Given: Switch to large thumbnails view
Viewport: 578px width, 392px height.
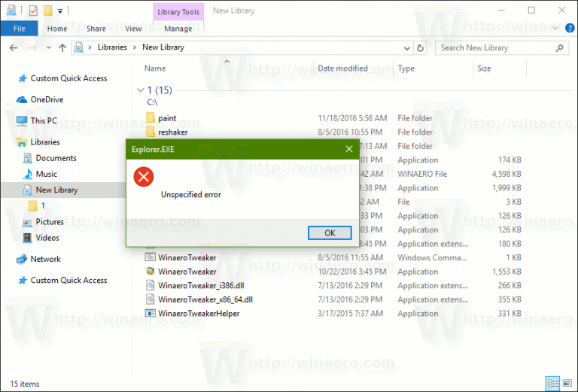Looking at the screenshot, I should coord(567,384).
